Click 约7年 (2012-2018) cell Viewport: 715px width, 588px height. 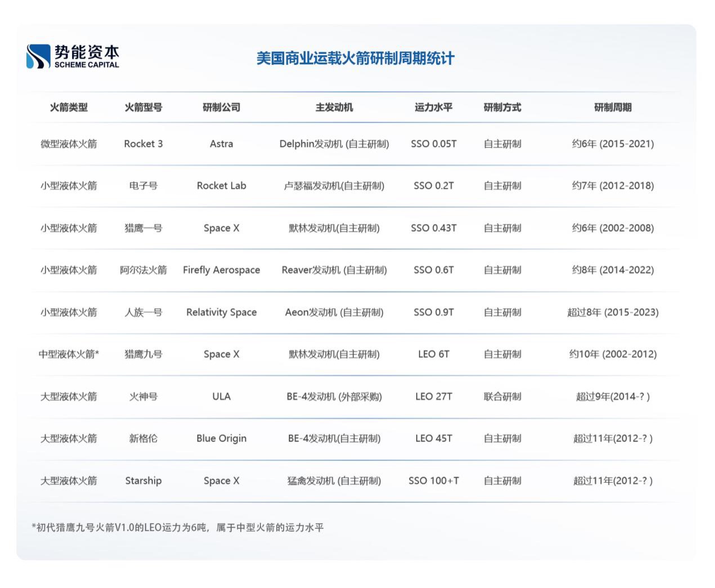coord(613,186)
